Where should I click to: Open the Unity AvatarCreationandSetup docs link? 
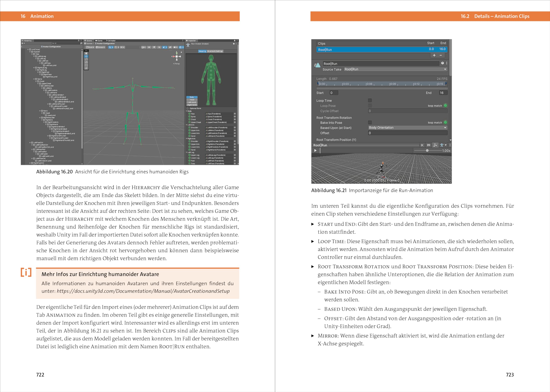click(143, 291)
